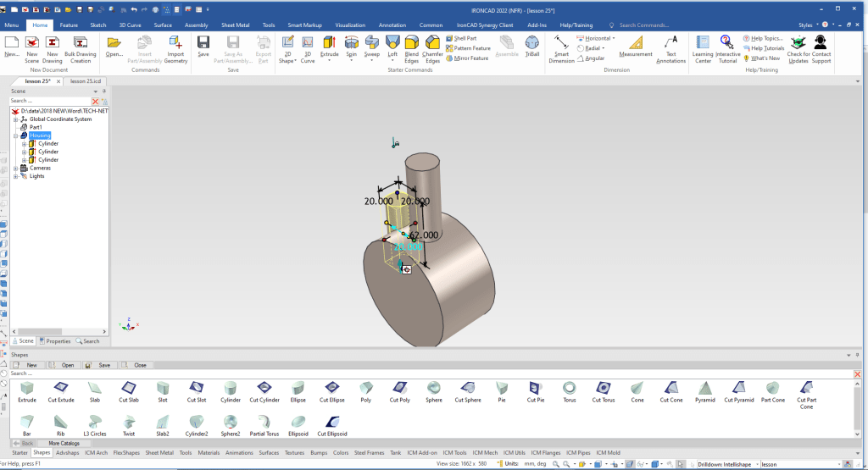Open the Colors catalog tab
Viewport: 868px width, 470px height.
341,453
